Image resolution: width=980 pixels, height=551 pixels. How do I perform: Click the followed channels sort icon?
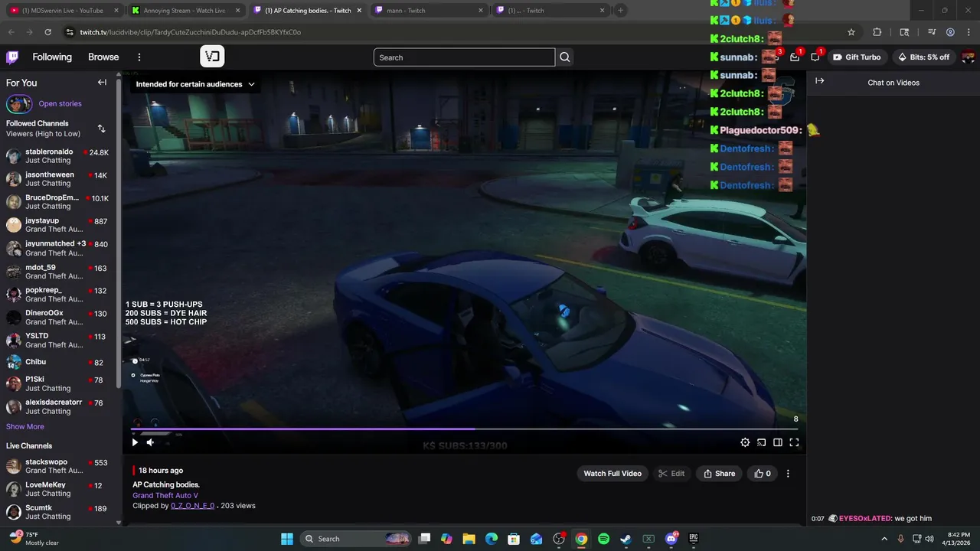pos(102,129)
